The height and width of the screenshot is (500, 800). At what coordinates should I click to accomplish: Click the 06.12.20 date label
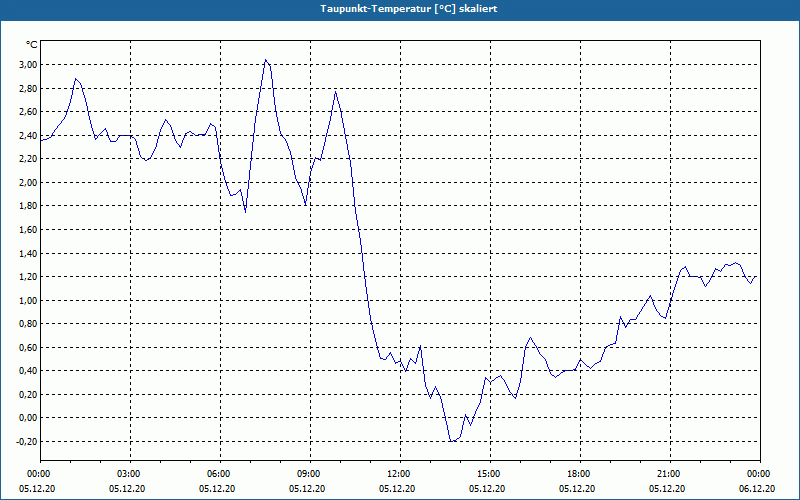pyautogui.click(x=757, y=489)
